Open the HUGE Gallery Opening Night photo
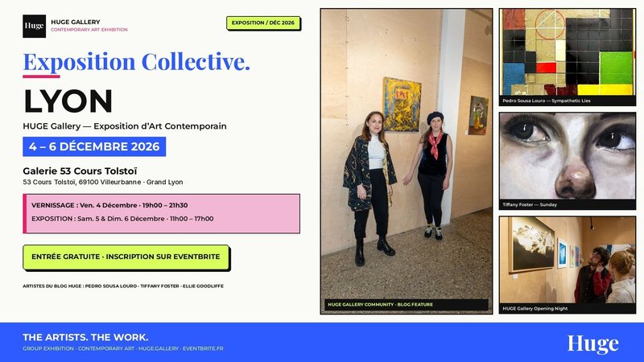 [568, 260]
